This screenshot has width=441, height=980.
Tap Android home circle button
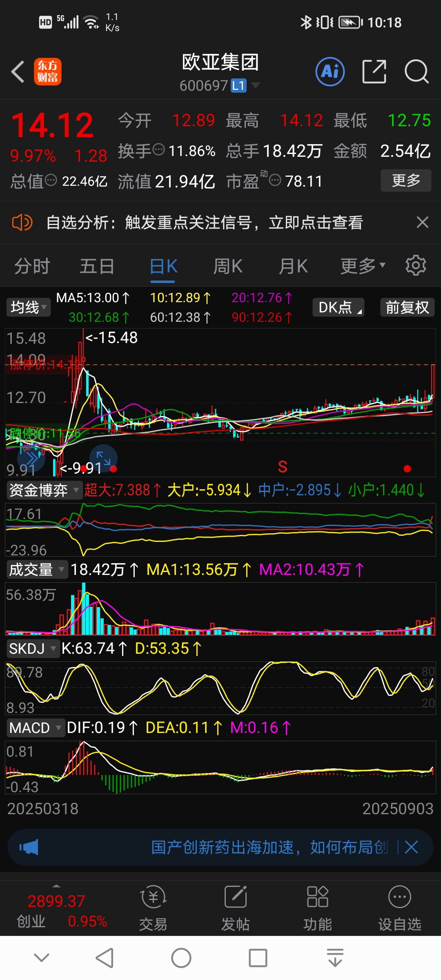coord(181,958)
